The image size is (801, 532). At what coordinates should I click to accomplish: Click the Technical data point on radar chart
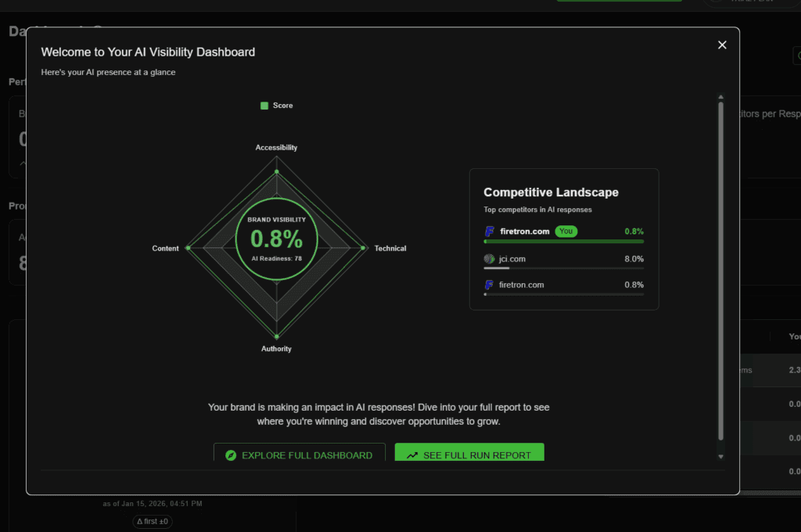(x=363, y=248)
